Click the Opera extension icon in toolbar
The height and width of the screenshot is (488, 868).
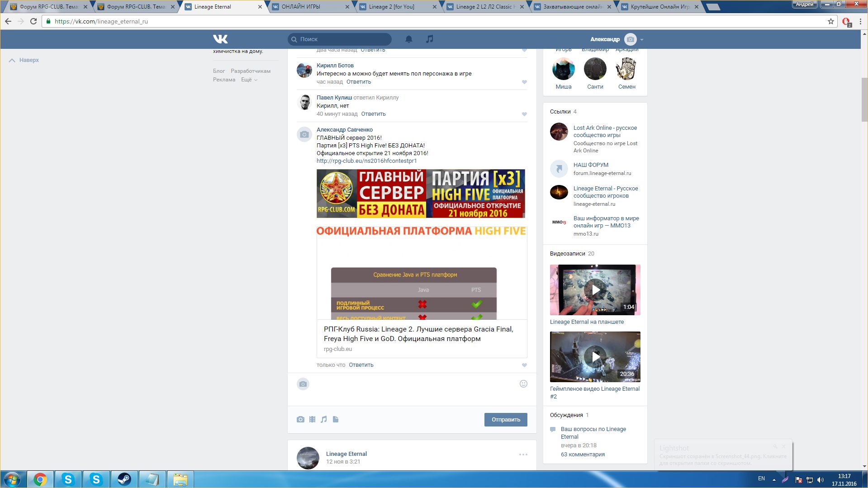pos(846,22)
